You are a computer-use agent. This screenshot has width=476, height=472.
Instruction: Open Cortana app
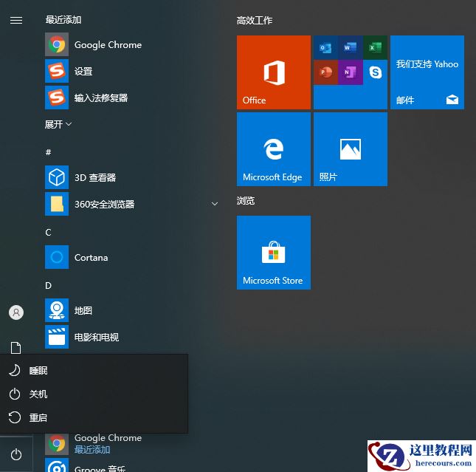pos(131,257)
